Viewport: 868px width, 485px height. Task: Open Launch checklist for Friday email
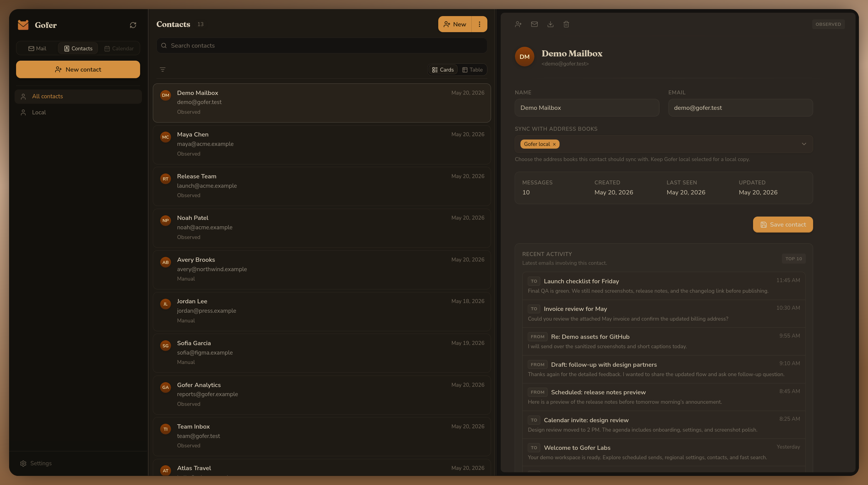(x=664, y=286)
